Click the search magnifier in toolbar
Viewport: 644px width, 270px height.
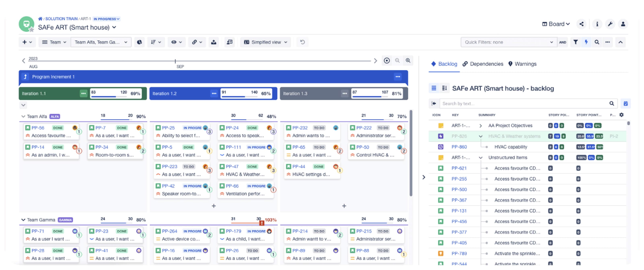(x=597, y=42)
